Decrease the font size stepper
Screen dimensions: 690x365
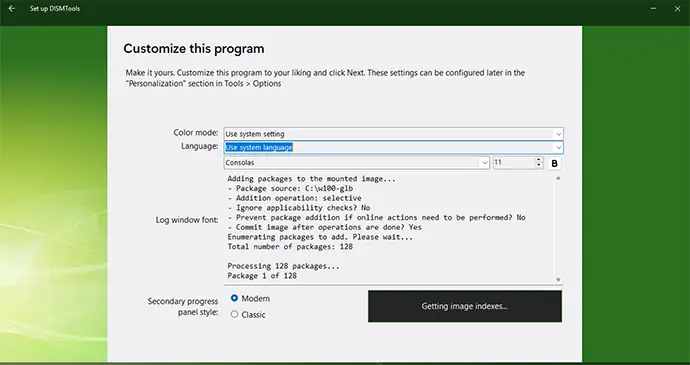pyautogui.click(x=539, y=166)
